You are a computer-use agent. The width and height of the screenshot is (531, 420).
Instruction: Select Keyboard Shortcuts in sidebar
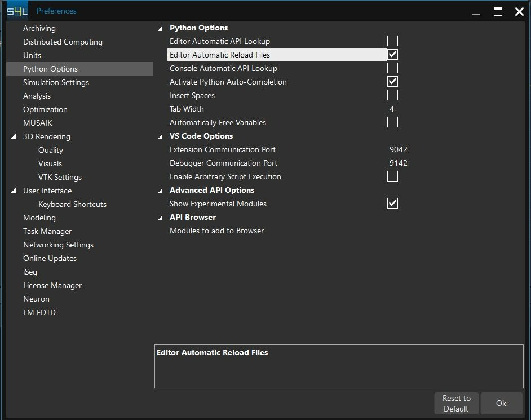tap(72, 204)
